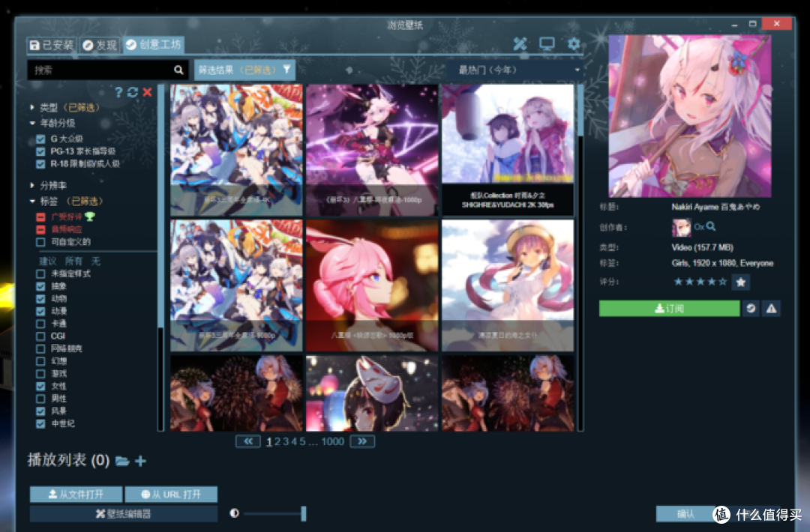Click the Nakiri Ayame large preview image

point(690,116)
